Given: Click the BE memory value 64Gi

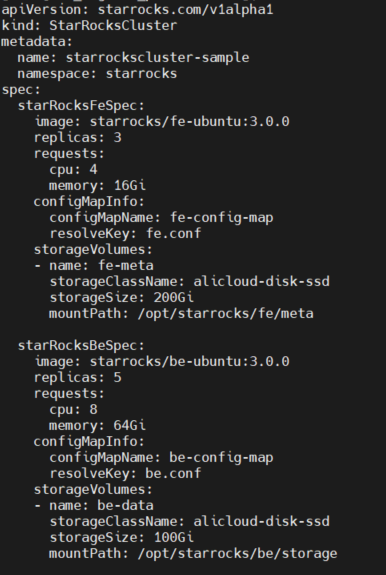Looking at the screenshot, I should tap(129, 426).
